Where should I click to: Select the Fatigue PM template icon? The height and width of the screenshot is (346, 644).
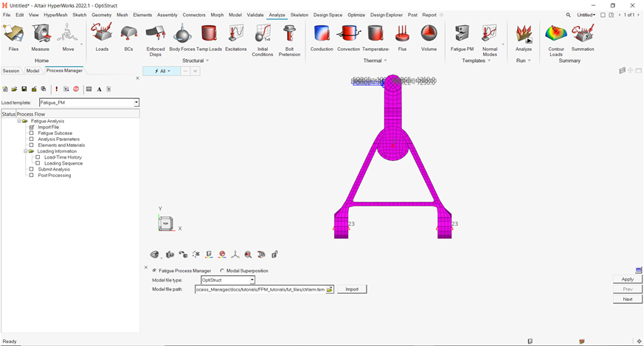(462, 34)
